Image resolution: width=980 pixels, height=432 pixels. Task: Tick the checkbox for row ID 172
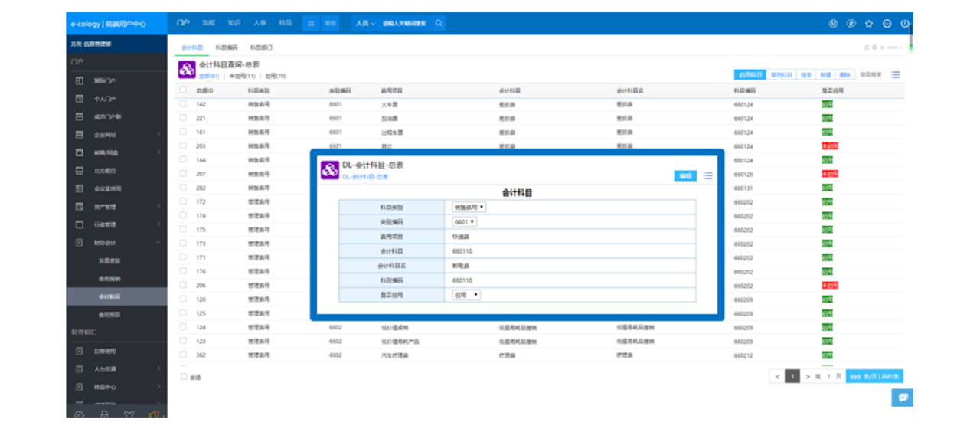183,201
